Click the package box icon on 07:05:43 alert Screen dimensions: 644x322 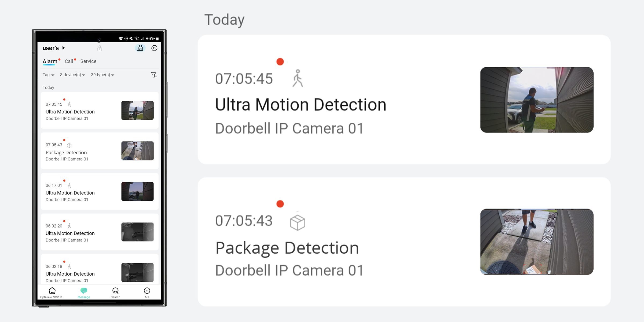[69, 145]
